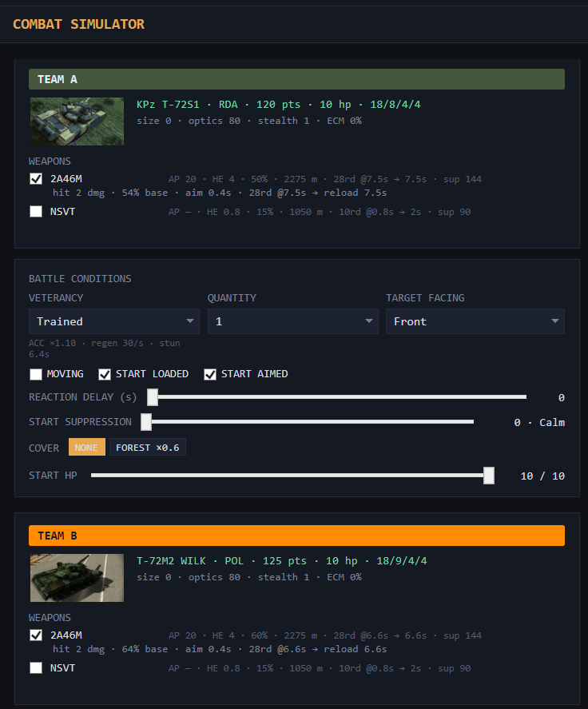
Task: Click the Start Suppression slider handle
Action: coord(146,421)
